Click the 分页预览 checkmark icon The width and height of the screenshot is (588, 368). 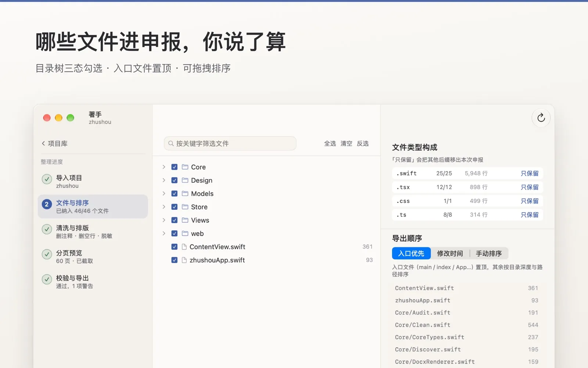[47, 254]
